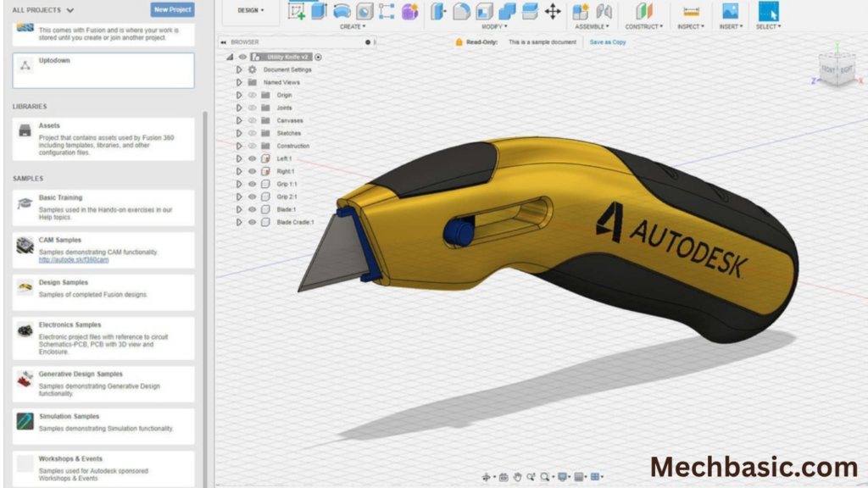Click the Offset Plane construct icon
Screen dimensions: 868x488
coord(644,11)
